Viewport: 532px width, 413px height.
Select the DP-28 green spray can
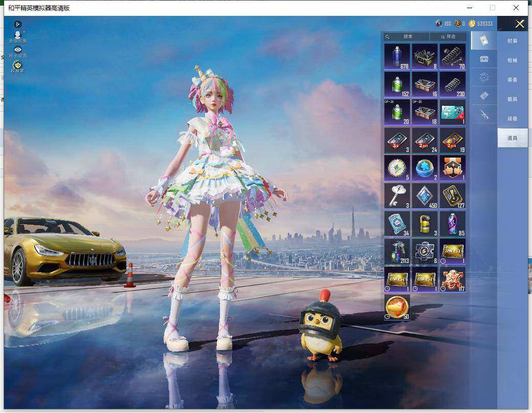[x=397, y=112]
